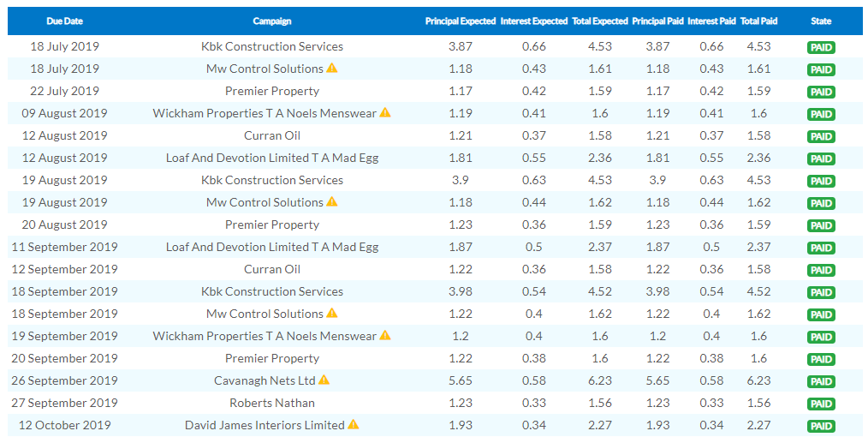Viewport: 868px width, 437px height.
Task: Click warning icon next to Wickham Properties, 09 August
Action: point(385,113)
